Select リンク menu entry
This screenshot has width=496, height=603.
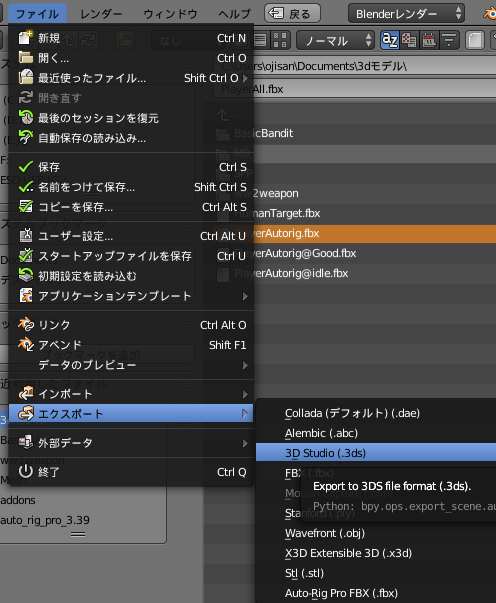131,325
